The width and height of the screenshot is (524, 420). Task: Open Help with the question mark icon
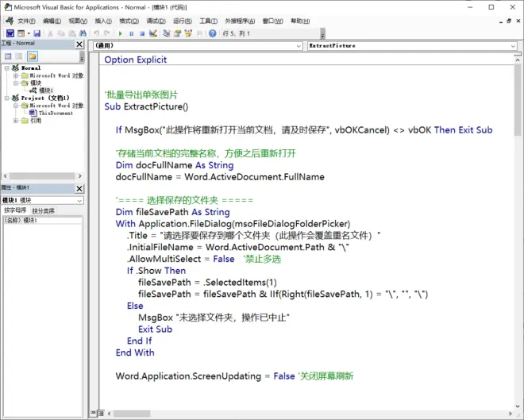click(x=213, y=33)
